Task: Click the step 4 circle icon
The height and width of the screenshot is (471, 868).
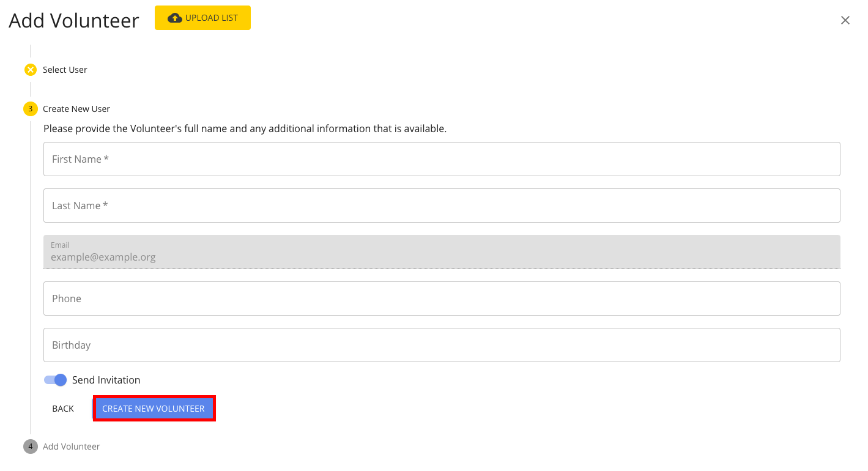Action: tap(31, 447)
